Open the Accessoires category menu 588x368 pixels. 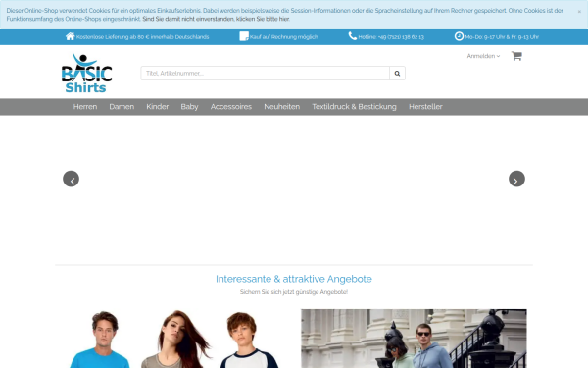tap(231, 107)
